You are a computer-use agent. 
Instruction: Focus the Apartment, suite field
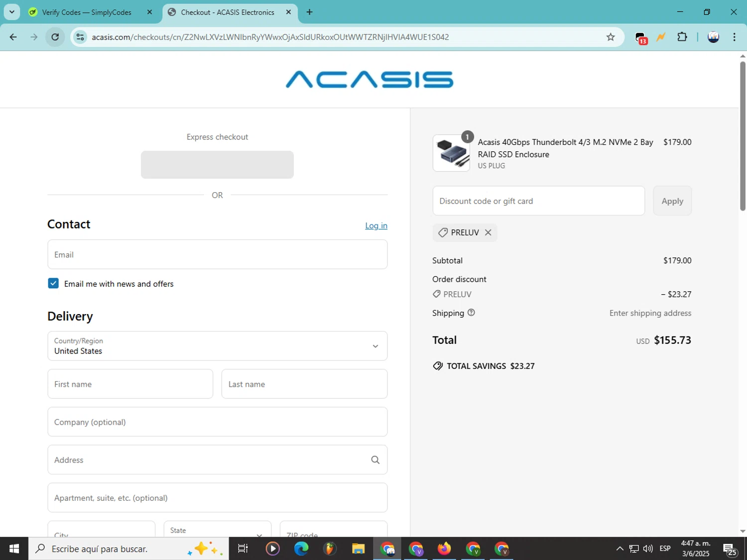pyautogui.click(x=218, y=497)
